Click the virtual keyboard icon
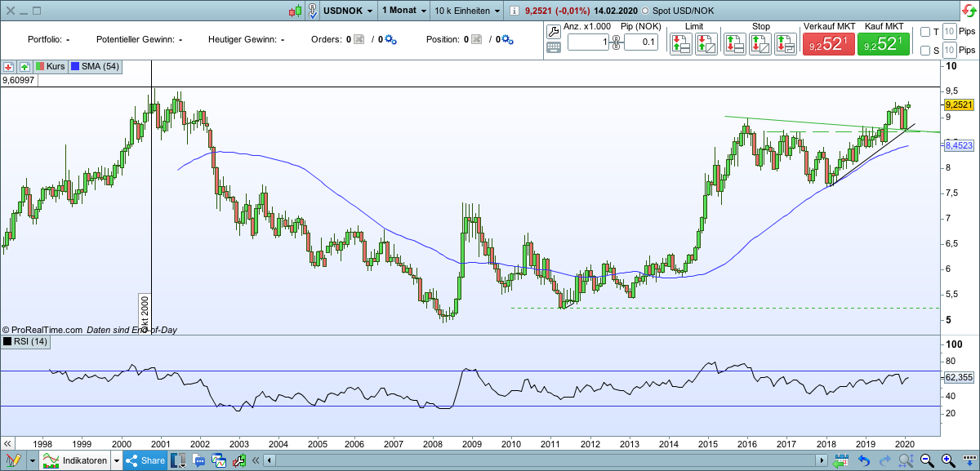 pos(554,47)
